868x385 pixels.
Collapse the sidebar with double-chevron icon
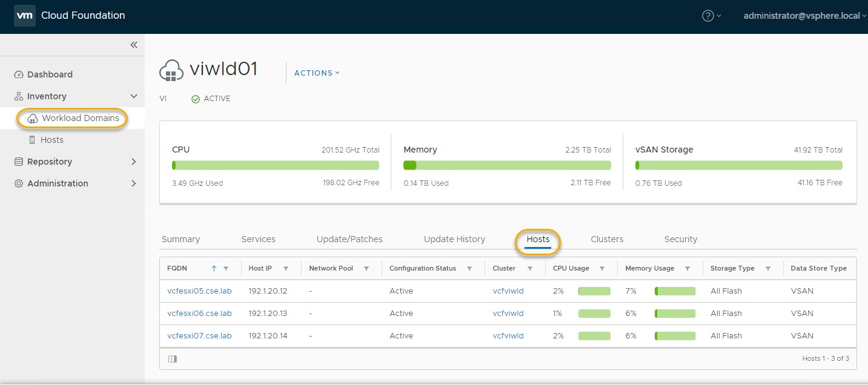click(x=134, y=45)
